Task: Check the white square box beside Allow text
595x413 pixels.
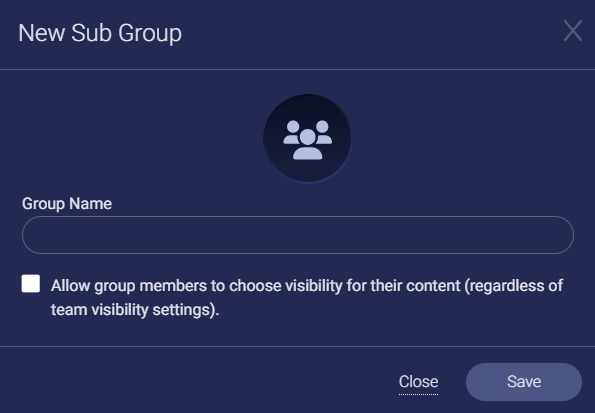Action: pos(31,284)
